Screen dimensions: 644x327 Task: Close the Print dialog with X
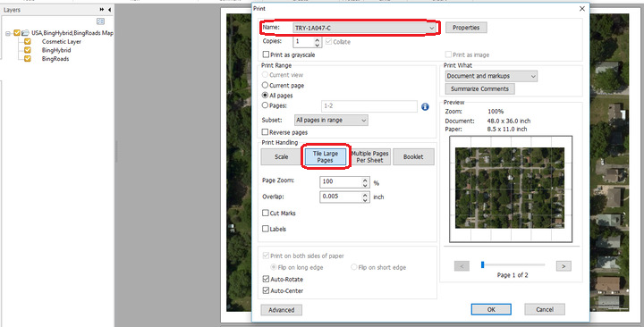(x=581, y=9)
